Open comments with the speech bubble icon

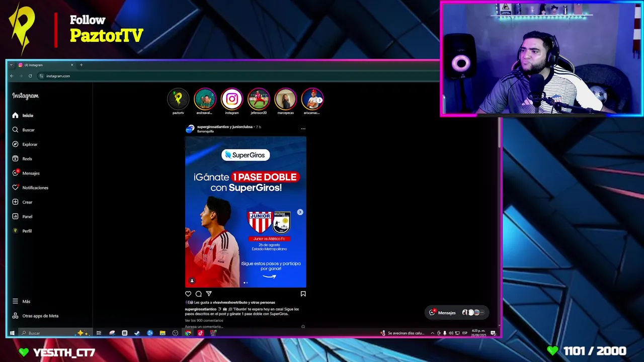tap(198, 294)
